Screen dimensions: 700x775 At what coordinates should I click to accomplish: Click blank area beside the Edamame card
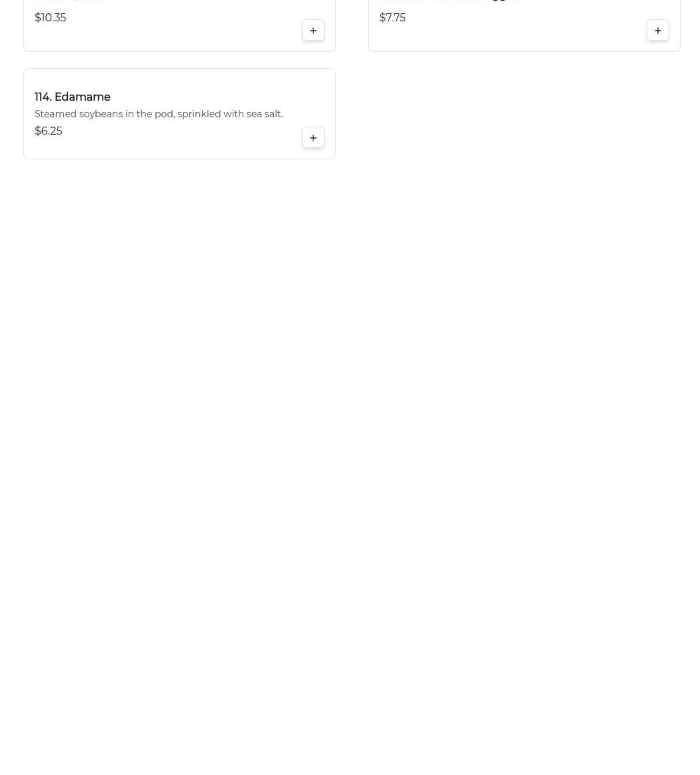(524, 114)
